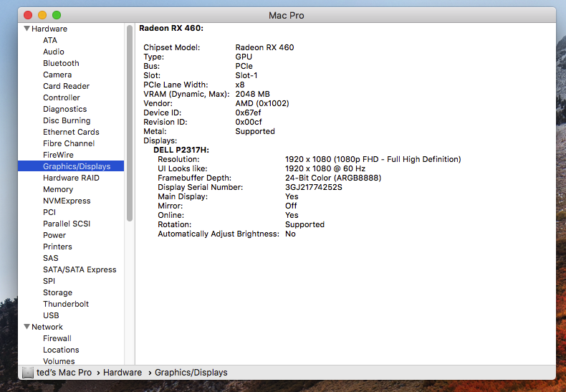Click the PCIe Lane Width value x8
Screen dimensions: 566x392
(240, 85)
